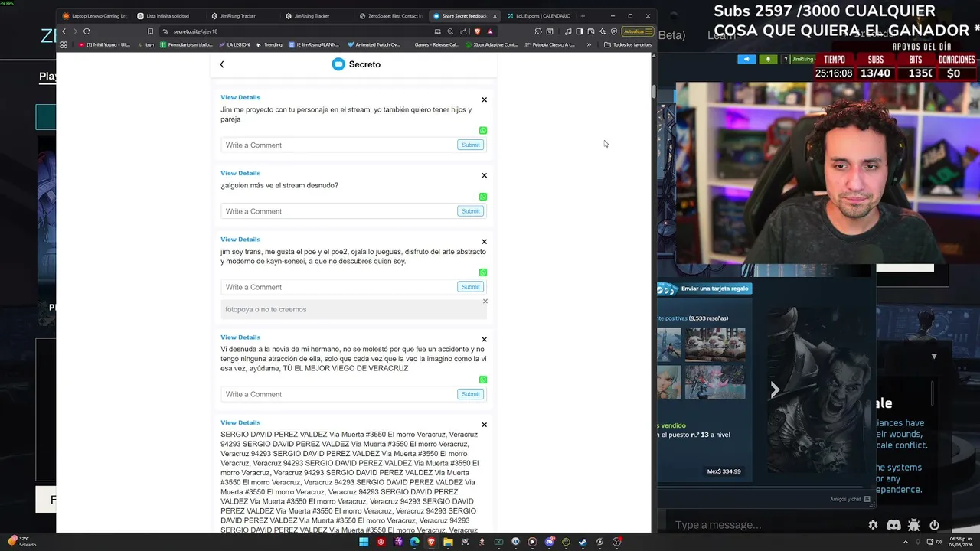The width and height of the screenshot is (980, 551).
Task: Open the LA LEGION bookmark
Action: point(234,44)
